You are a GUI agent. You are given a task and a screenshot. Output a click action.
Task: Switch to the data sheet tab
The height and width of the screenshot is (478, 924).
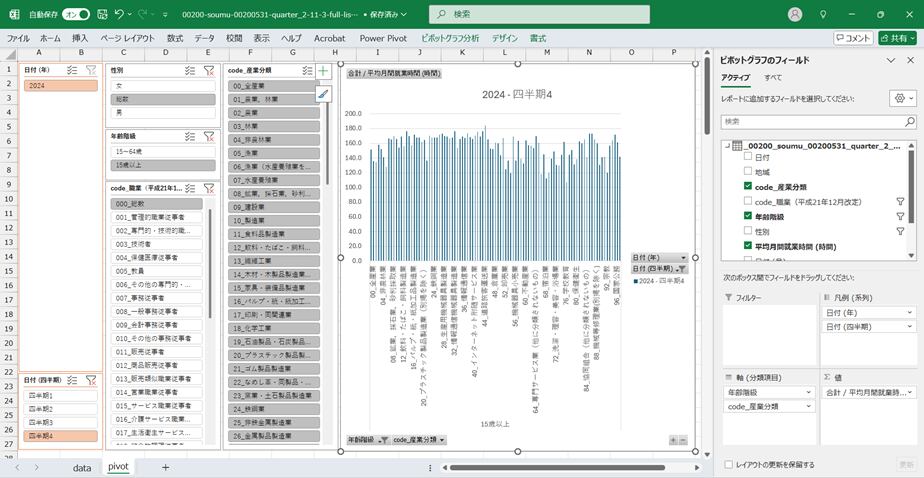tap(82, 467)
